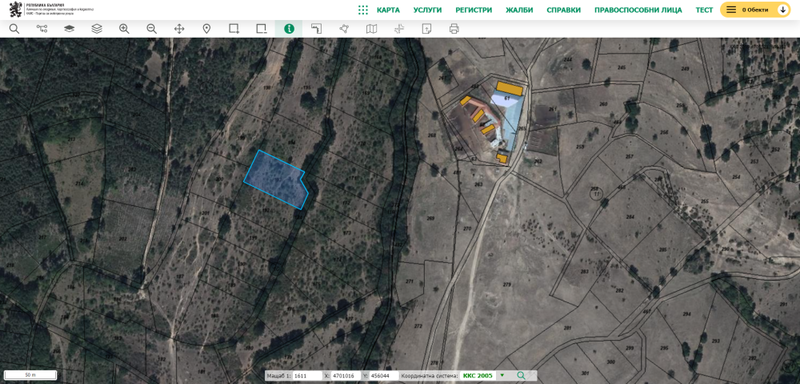Select the pan move arrows tool

pyautogui.click(x=179, y=29)
